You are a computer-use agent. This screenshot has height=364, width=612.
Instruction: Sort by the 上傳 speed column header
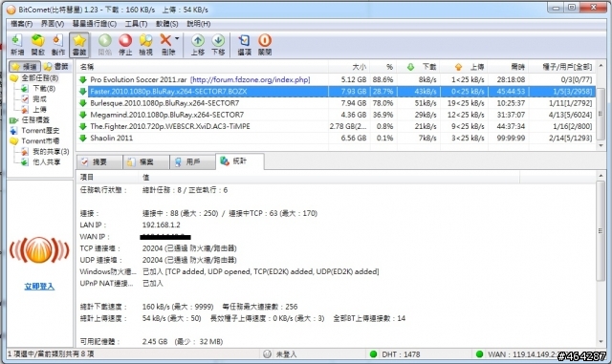pyautogui.click(x=464, y=67)
